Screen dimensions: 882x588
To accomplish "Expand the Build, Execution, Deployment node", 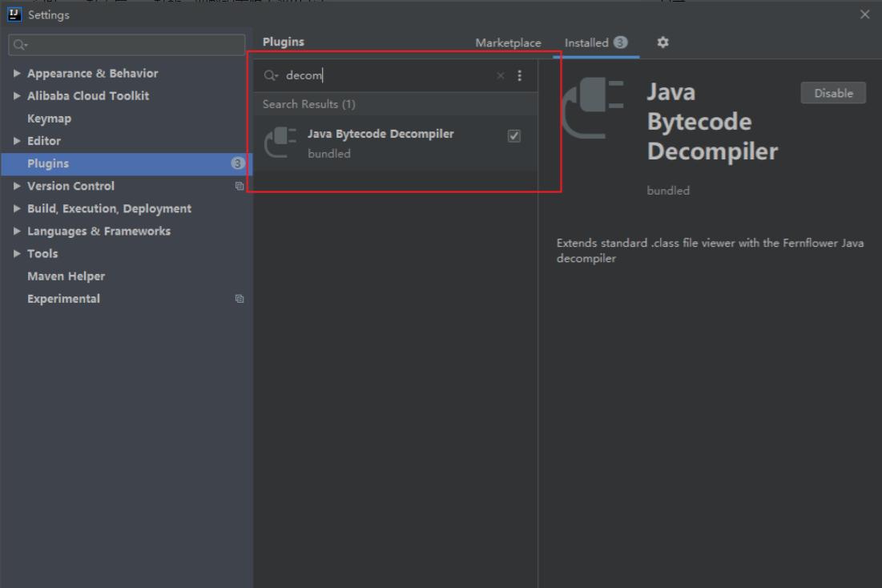I will click(18, 208).
